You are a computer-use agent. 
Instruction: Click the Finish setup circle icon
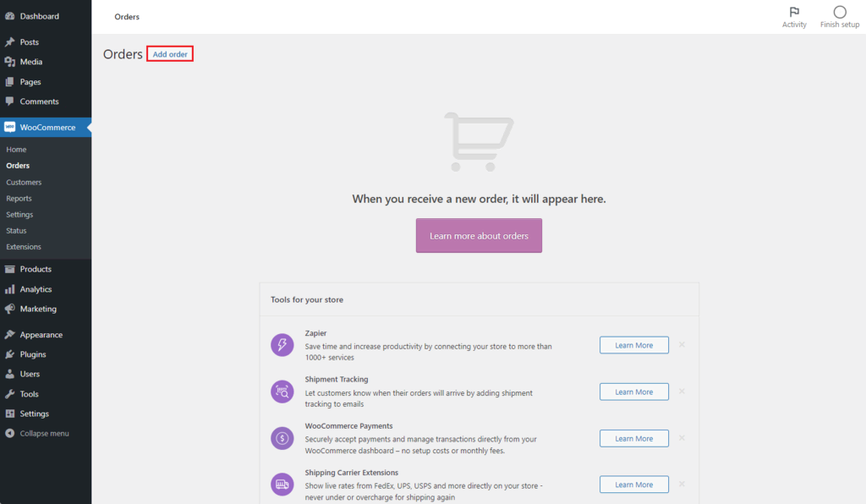click(840, 12)
